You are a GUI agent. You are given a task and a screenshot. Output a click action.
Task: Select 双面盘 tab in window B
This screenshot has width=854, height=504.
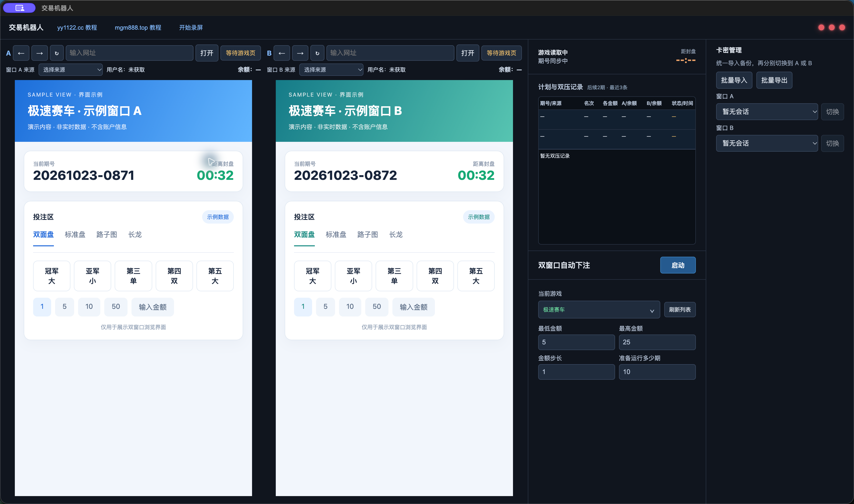(304, 235)
